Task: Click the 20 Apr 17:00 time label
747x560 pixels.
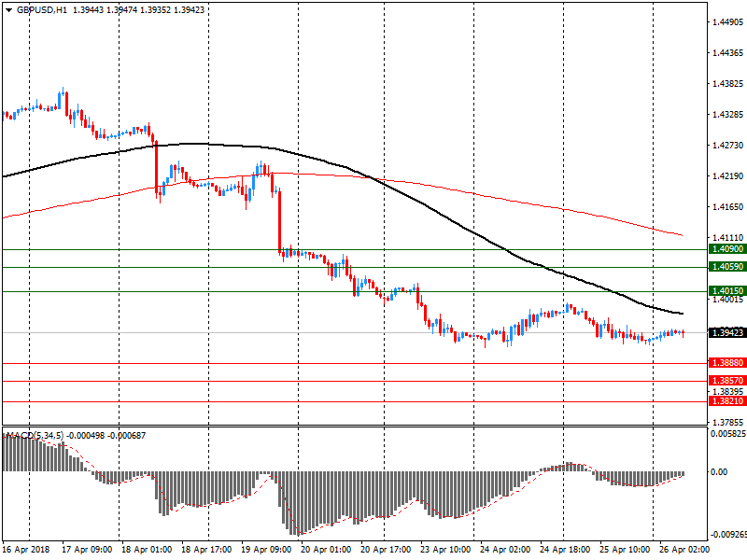Action: [x=386, y=549]
